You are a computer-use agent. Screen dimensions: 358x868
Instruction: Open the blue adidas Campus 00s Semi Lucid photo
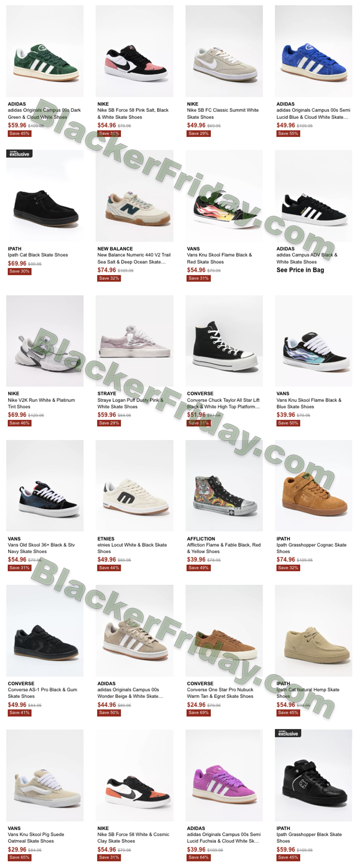tap(314, 51)
